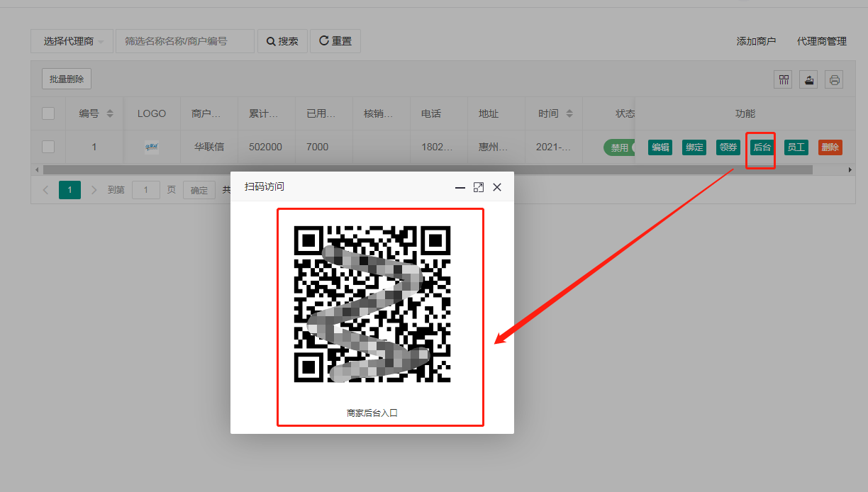Screen dimensions: 868x492
Task: Click the 2021 time cell
Action: (x=554, y=147)
